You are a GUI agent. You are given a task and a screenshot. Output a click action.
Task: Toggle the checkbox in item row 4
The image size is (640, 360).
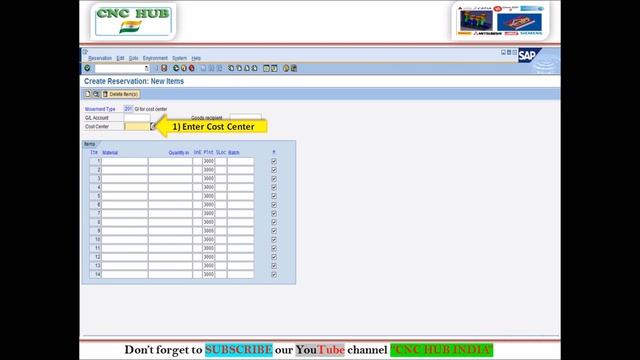tap(274, 187)
